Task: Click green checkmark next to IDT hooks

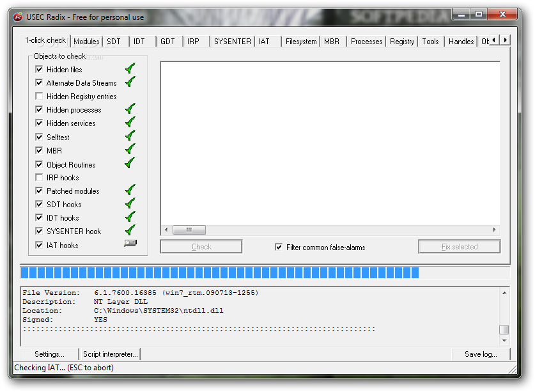Action: 130,217
